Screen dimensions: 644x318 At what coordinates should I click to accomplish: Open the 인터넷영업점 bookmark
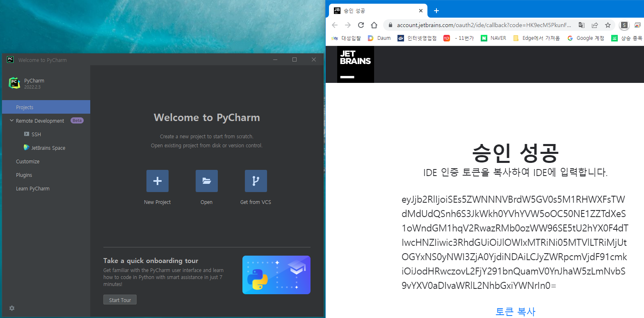(x=417, y=38)
